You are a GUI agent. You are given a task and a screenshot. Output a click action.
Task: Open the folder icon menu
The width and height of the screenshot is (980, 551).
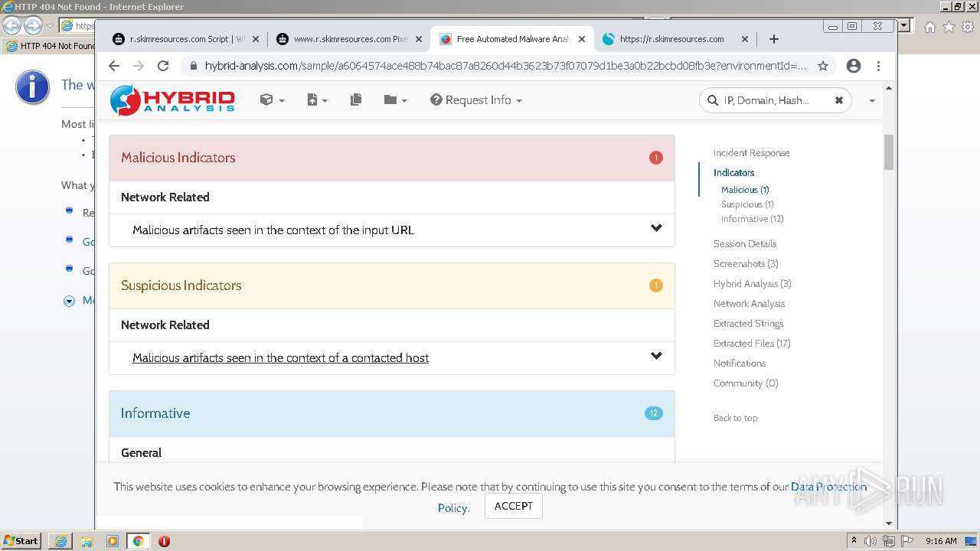(395, 100)
